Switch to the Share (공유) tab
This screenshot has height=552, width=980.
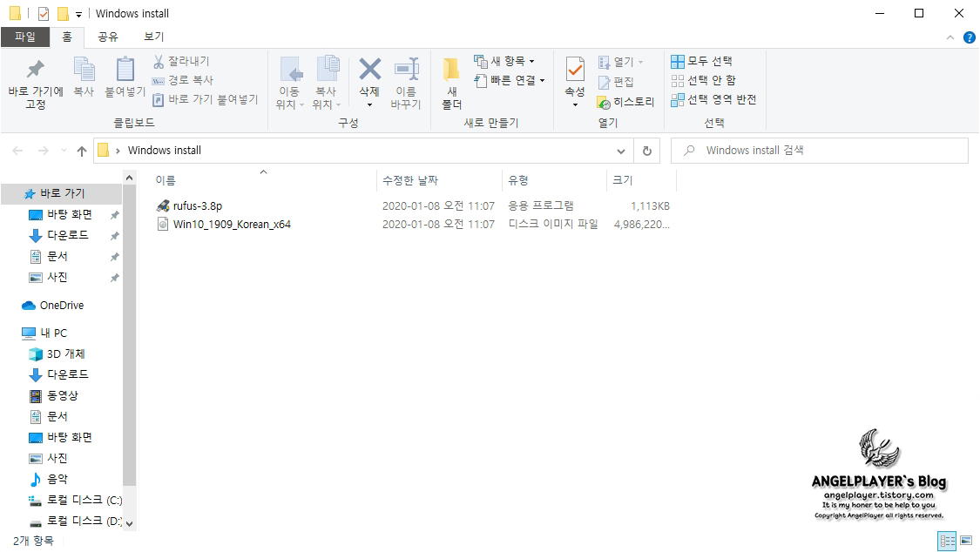point(107,37)
